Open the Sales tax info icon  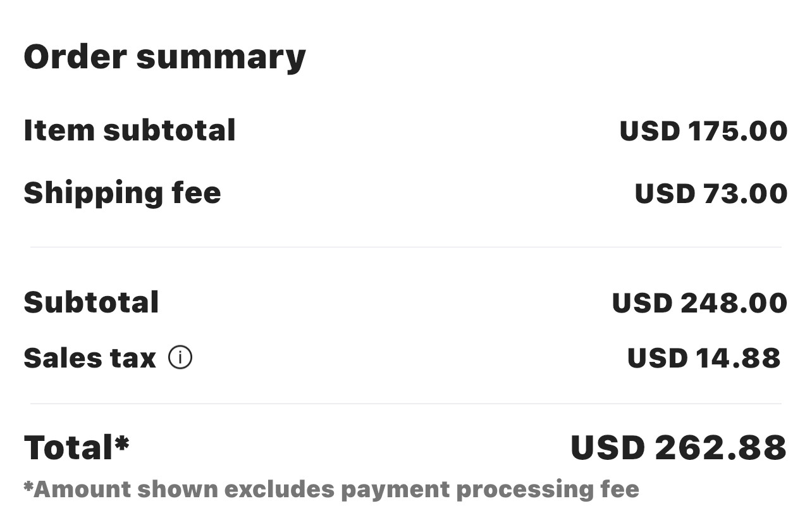pyautogui.click(x=180, y=358)
